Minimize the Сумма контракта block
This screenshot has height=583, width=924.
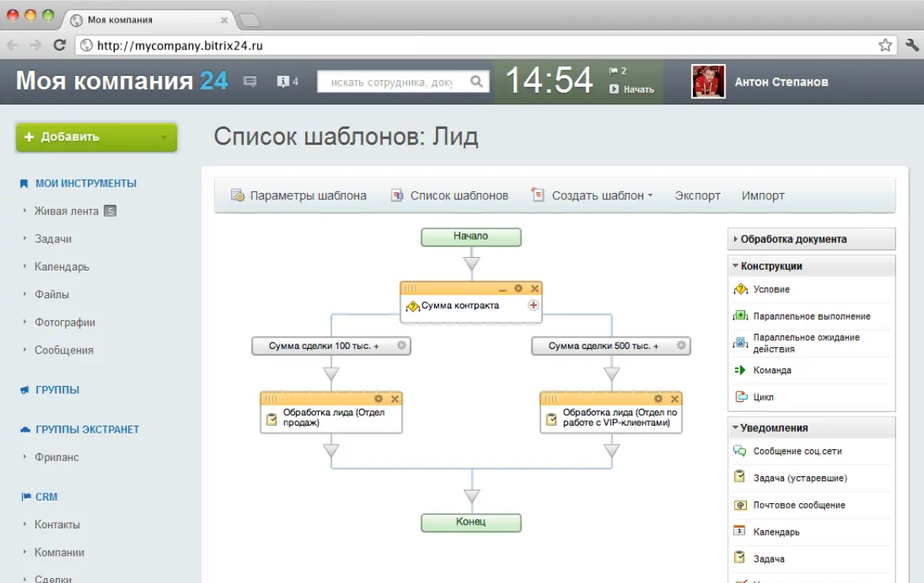pos(503,289)
